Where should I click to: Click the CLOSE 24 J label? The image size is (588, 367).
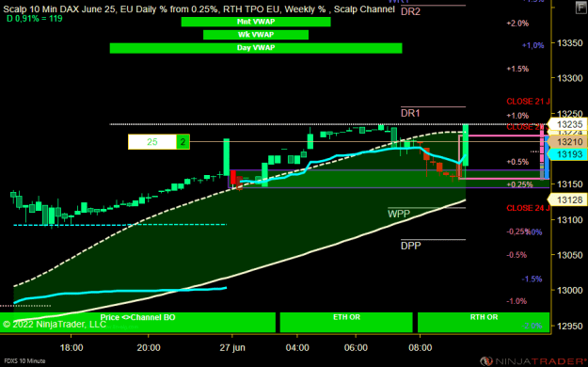click(x=528, y=208)
